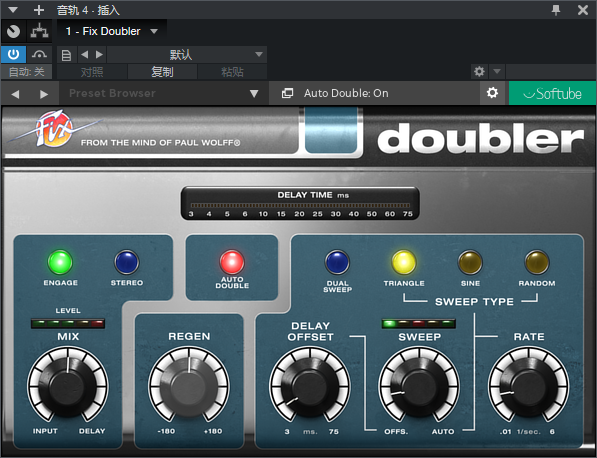
Task: Click the doubler title text
Action: coord(480,138)
